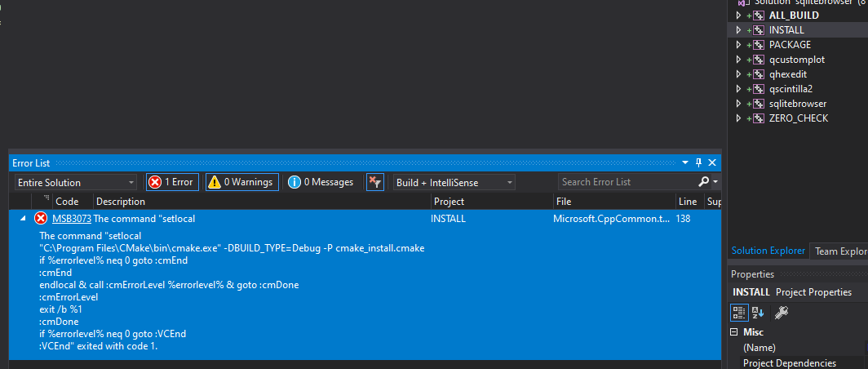Click line number 138 cell
Image resolution: width=868 pixels, height=369 pixels.
tap(683, 219)
